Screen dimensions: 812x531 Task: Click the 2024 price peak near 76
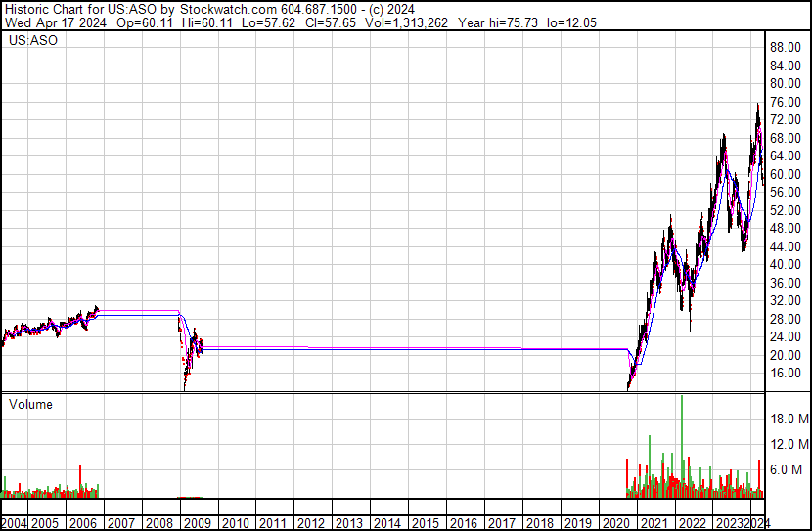[756, 106]
